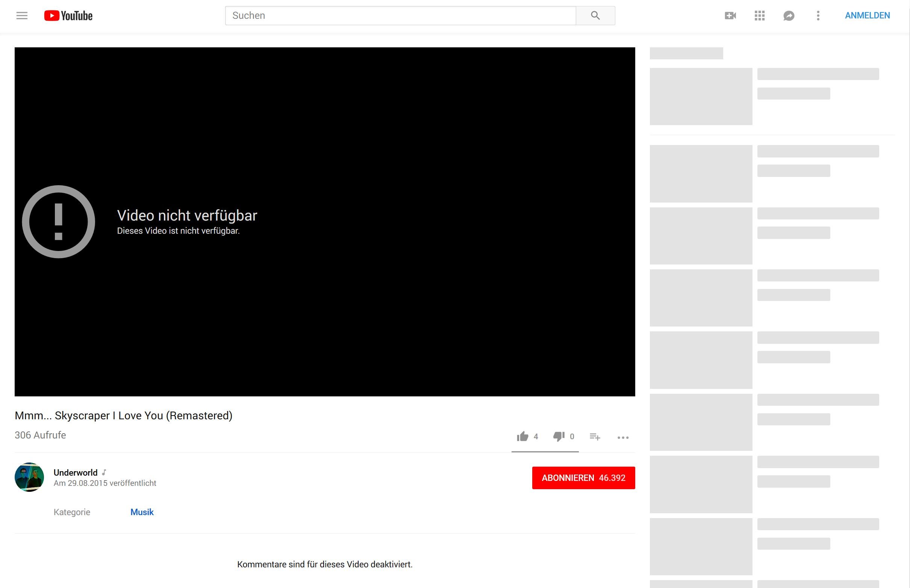Viewport: 910px width, 588px height.
Task: Click the ANMELDEN sign-in link
Action: 867,16
